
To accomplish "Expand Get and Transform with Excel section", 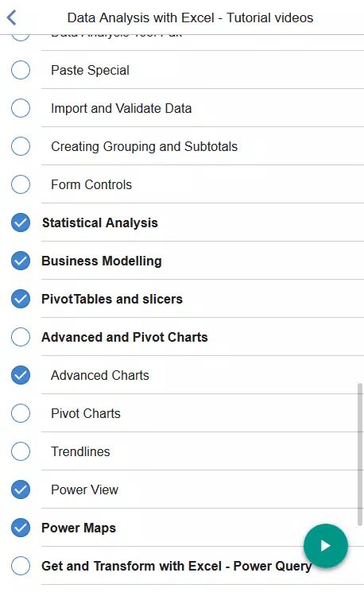I will click(x=176, y=566).
